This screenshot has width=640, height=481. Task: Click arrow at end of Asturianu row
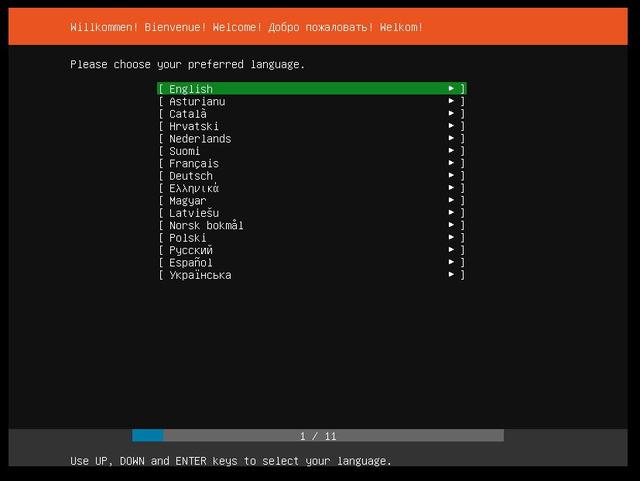coord(451,100)
